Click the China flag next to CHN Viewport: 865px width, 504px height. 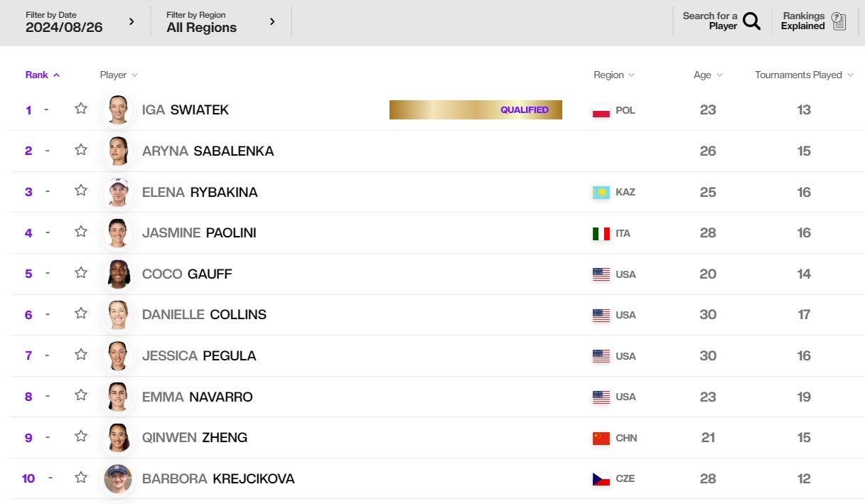601,438
